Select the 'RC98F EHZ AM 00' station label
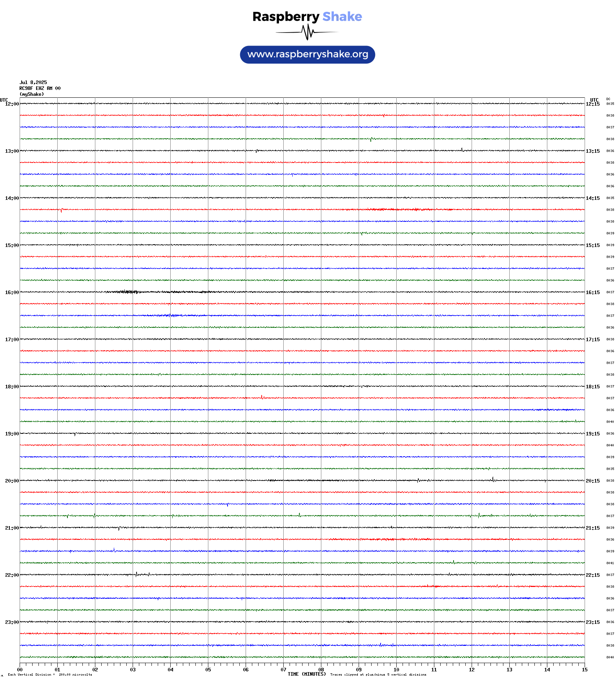The width and height of the screenshot is (616, 680). [40, 88]
